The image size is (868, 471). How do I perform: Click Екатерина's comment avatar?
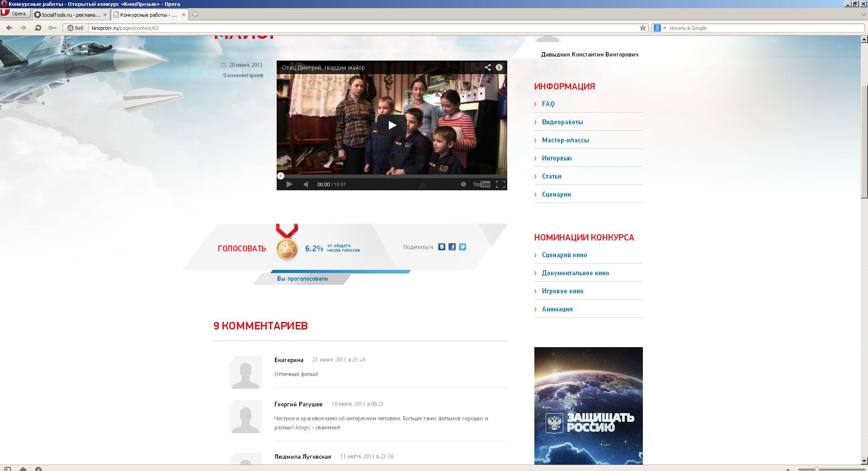point(245,372)
